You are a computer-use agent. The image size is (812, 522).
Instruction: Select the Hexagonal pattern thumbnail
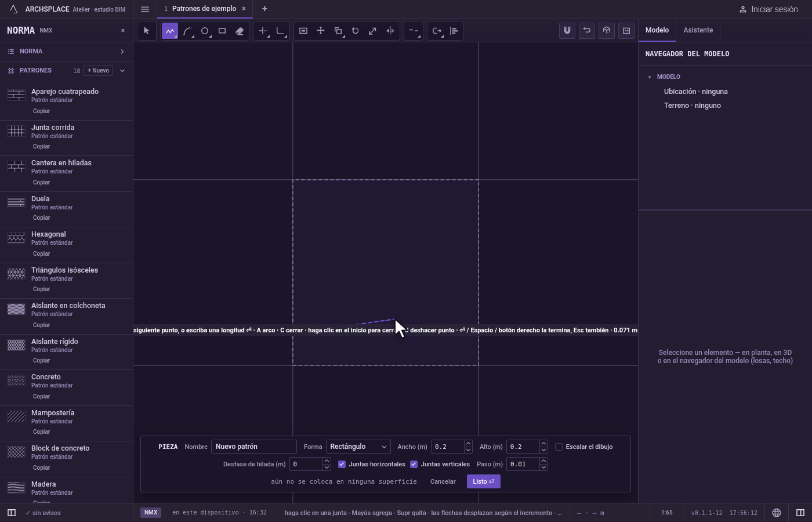16,238
